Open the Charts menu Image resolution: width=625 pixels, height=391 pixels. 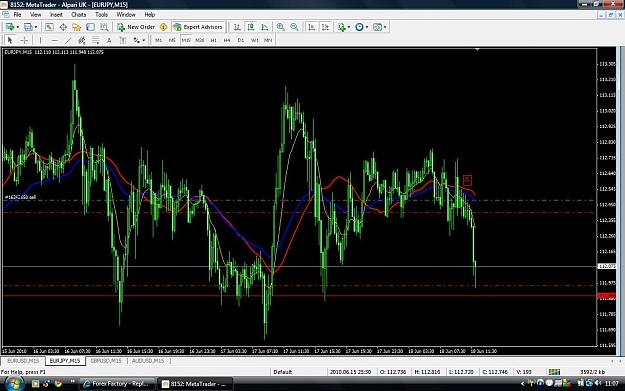79,15
